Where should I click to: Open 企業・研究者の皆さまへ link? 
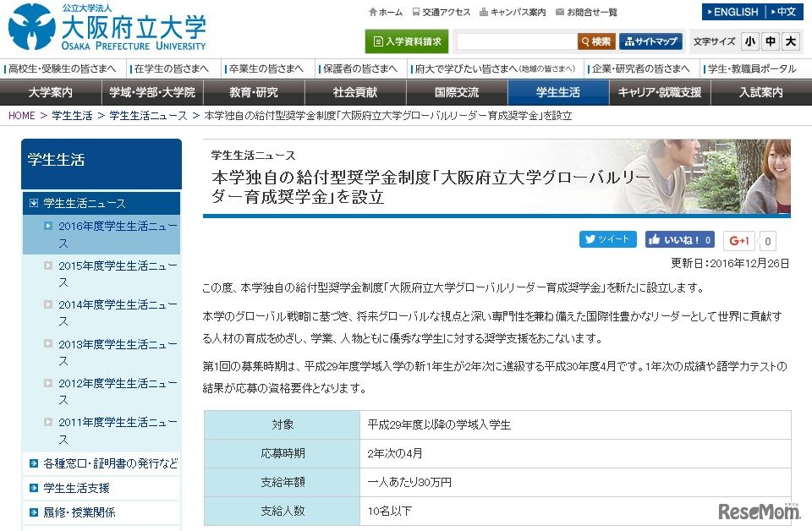[x=640, y=68]
